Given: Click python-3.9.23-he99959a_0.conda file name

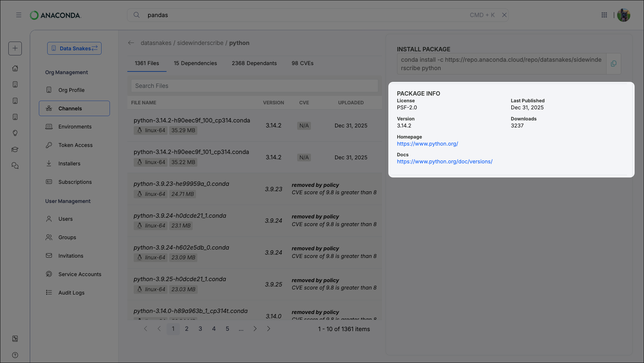Looking at the screenshot, I should tap(181, 184).
